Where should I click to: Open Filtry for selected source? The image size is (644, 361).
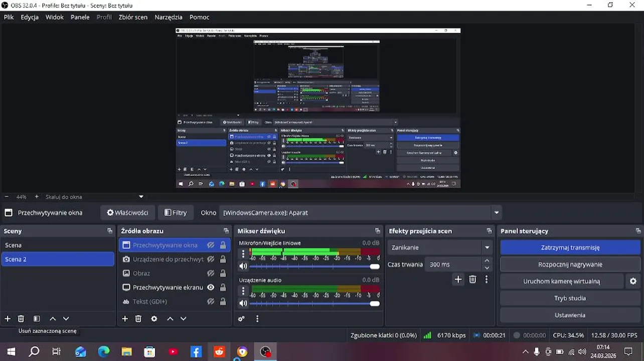click(176, 213)
